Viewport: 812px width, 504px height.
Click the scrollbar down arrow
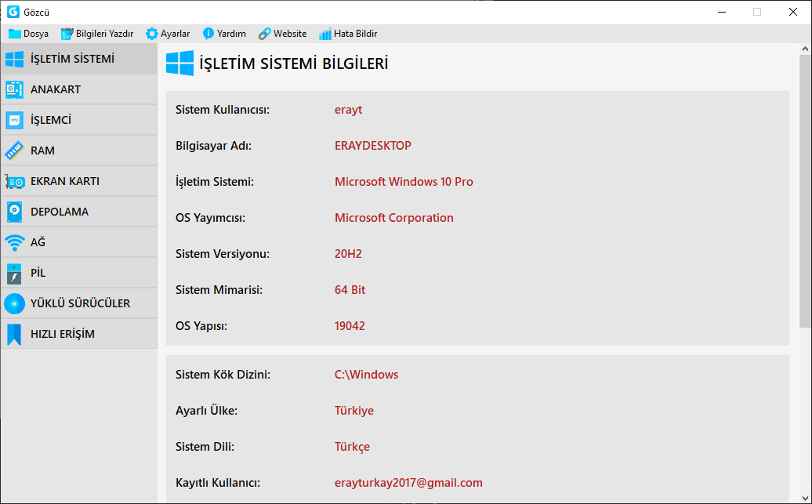(805, 499)
